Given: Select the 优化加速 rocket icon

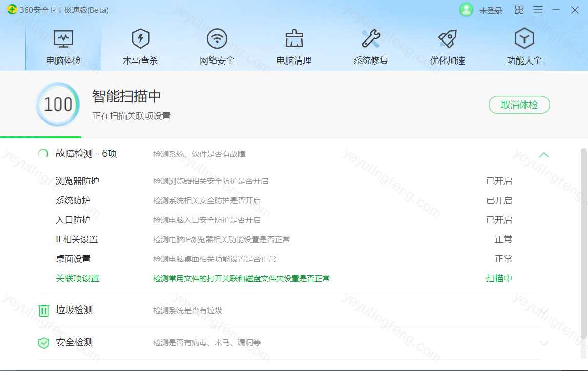Looking at the screenshot, I should (447, 38).
